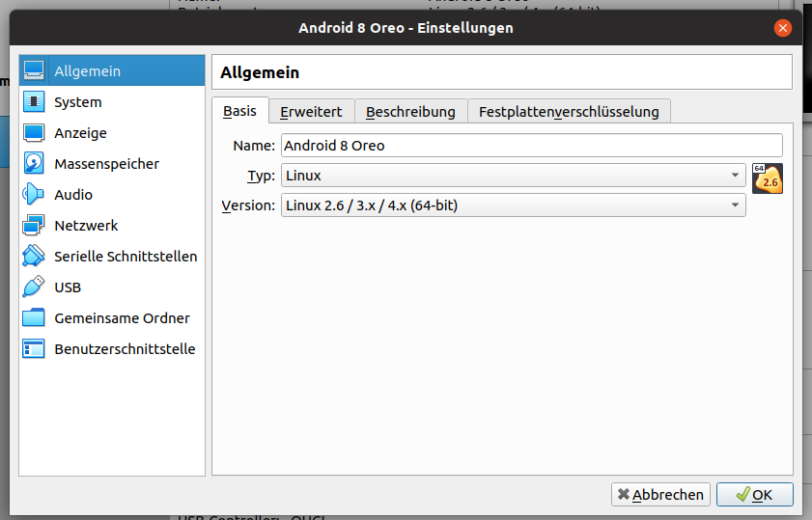Select Serielle Schnittstellen category

112,256
